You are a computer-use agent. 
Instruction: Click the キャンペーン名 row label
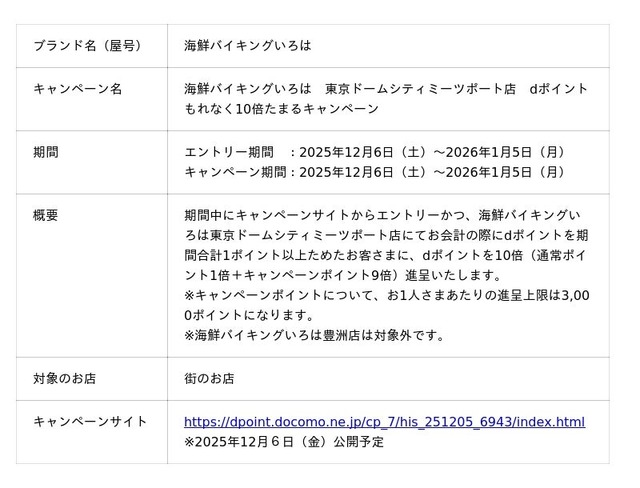click(x=78, y=89)
